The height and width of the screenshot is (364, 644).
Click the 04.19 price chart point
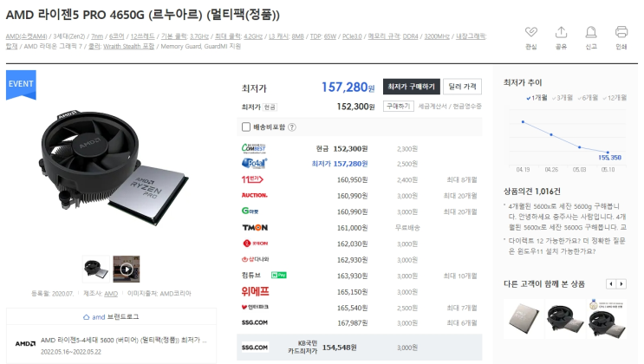(523, 122)
